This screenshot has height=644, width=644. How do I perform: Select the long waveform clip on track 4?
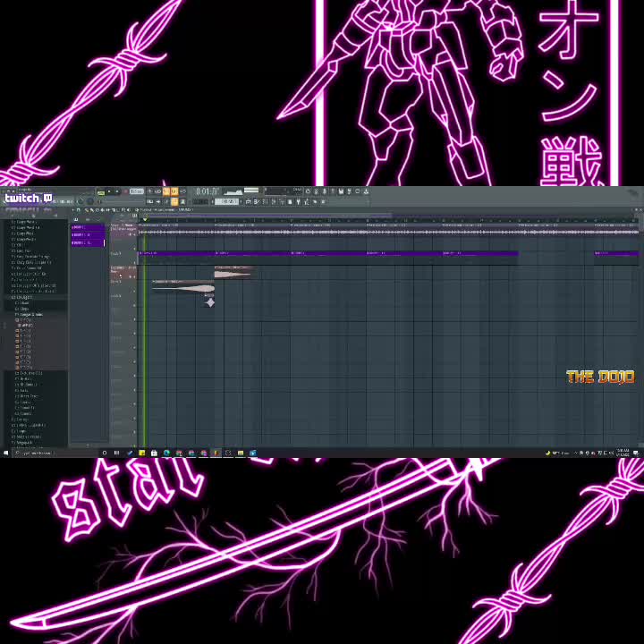click(183, 287)
